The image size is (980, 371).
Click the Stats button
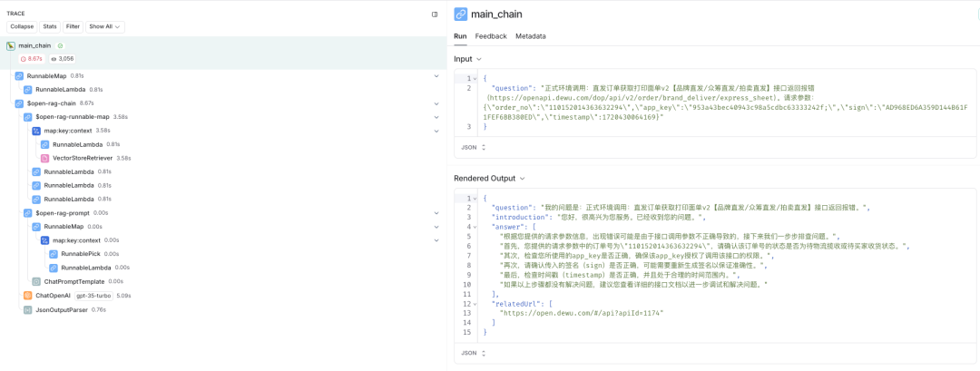pyautogui.click(x=50, y=27)
